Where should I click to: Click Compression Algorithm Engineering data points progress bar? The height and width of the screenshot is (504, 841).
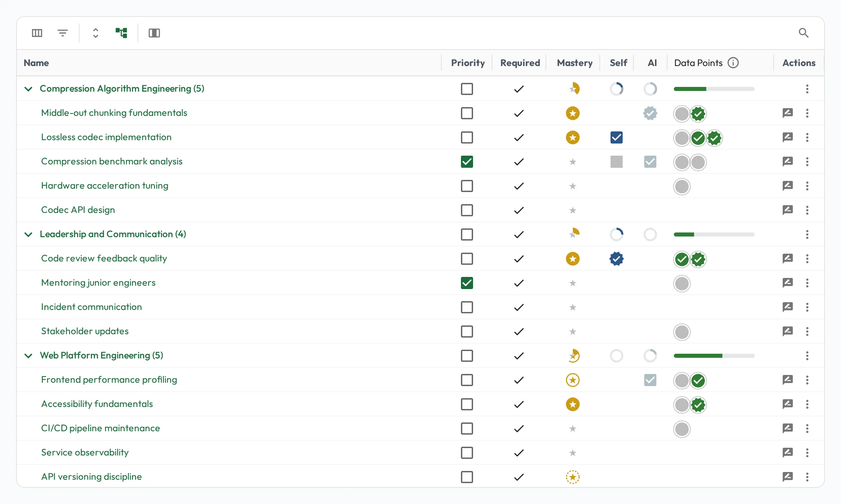click(x=714, y=89)
